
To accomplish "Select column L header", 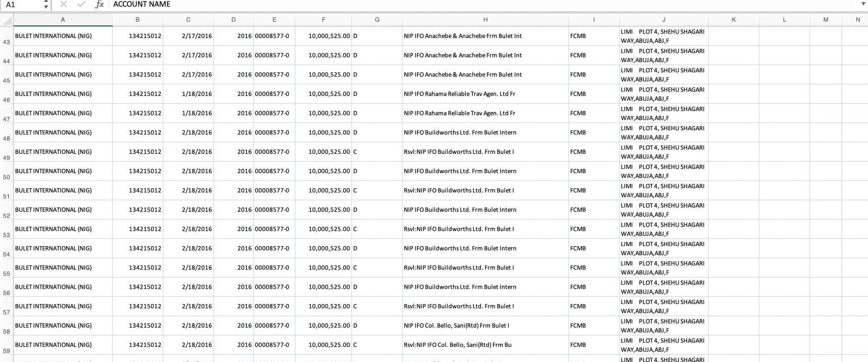I will tap(784, 20).
